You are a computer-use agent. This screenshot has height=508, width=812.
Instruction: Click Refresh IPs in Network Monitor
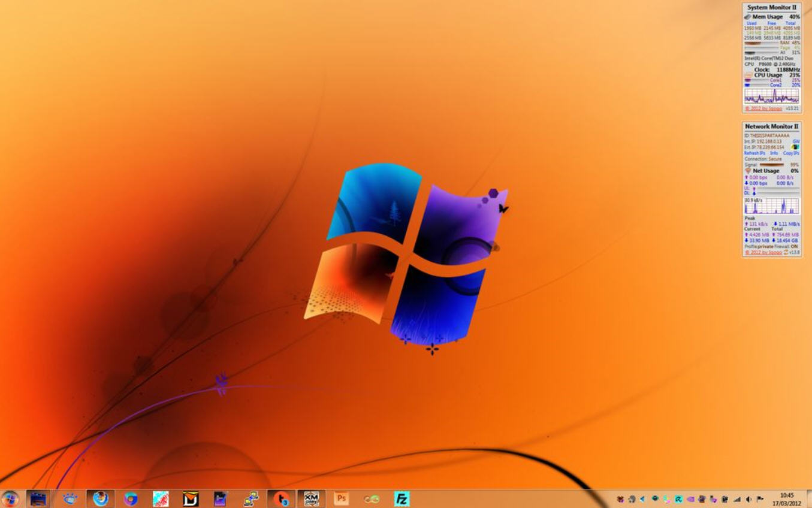pos(753,153)
